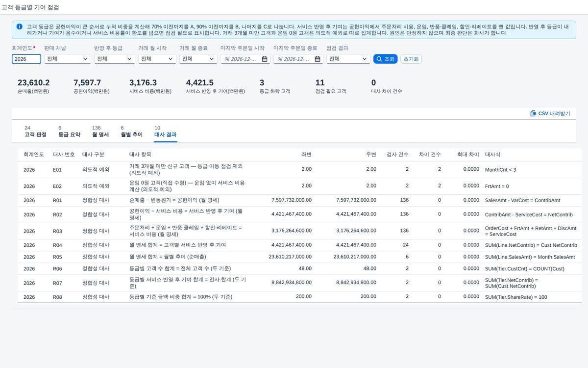Select row E02 in the table
Viewport: 588px width, 368px height.
pyautogui.click(x=300, y=186)
